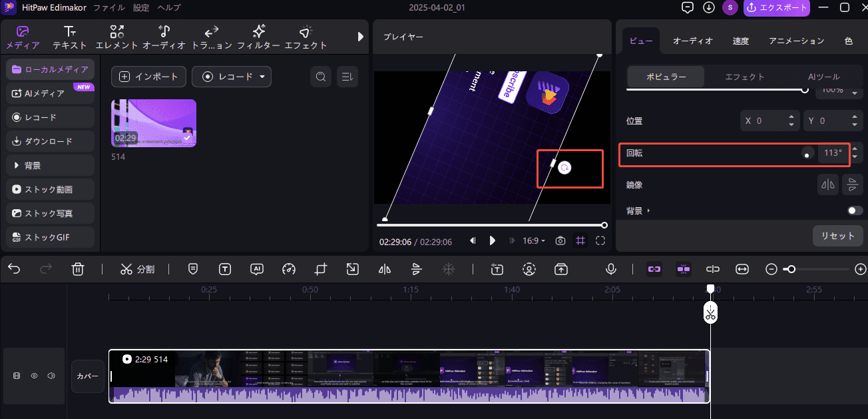Open the レコード dropdown menu
This screenshot has height=419, width=868.
click(262, 77)
